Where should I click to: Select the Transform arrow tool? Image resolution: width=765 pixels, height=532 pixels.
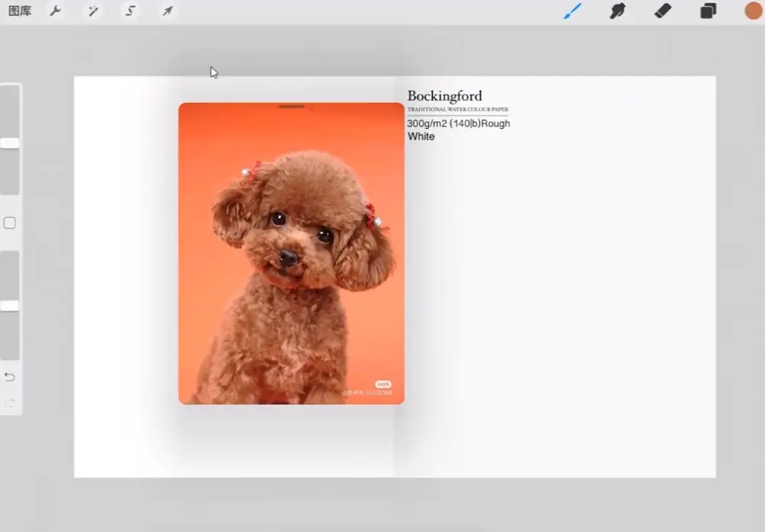coord(167,11)
